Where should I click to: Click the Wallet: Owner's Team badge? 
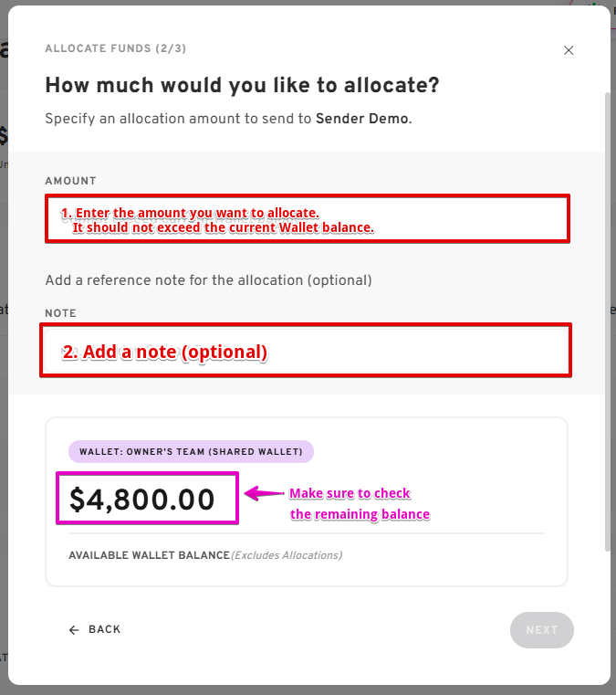(191, 451)
